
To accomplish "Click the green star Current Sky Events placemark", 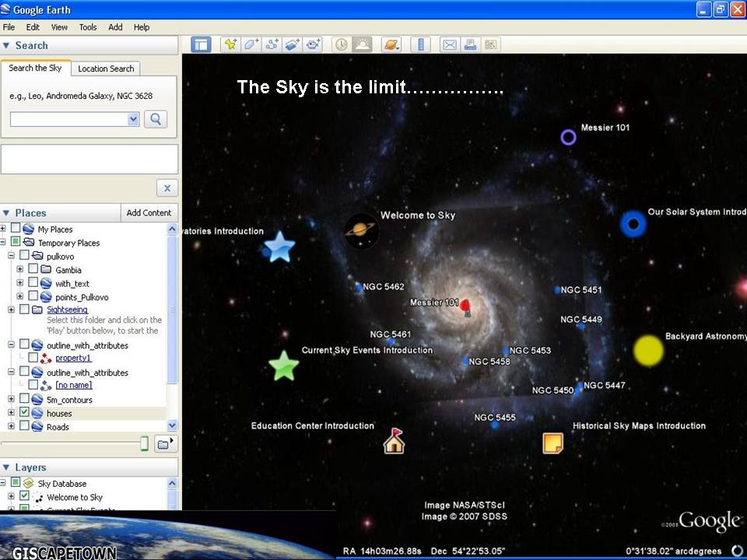I will pyautogui.click(x=283, y=366).
